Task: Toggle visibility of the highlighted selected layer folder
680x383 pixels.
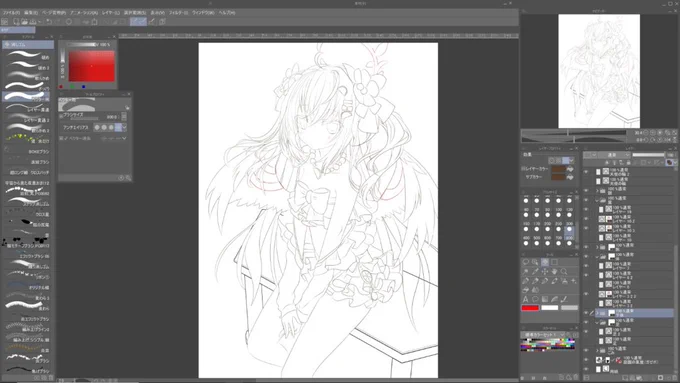Action: coord(586,313)
